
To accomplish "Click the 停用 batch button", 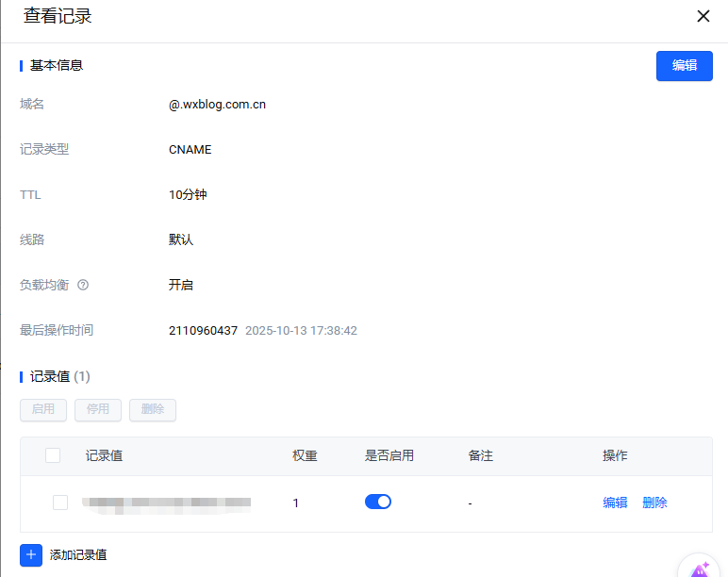I will tap(98, 410).
